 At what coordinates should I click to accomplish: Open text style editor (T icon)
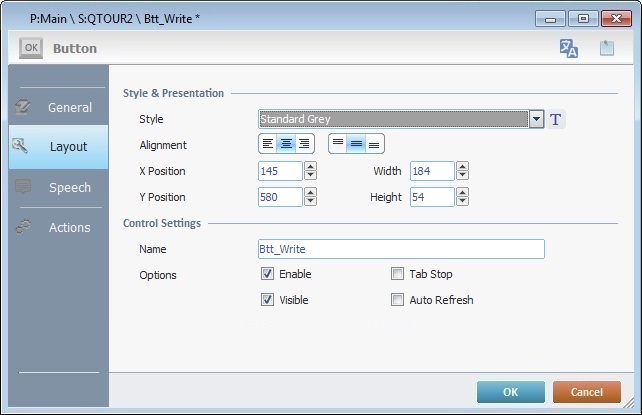tap(557, 120)
